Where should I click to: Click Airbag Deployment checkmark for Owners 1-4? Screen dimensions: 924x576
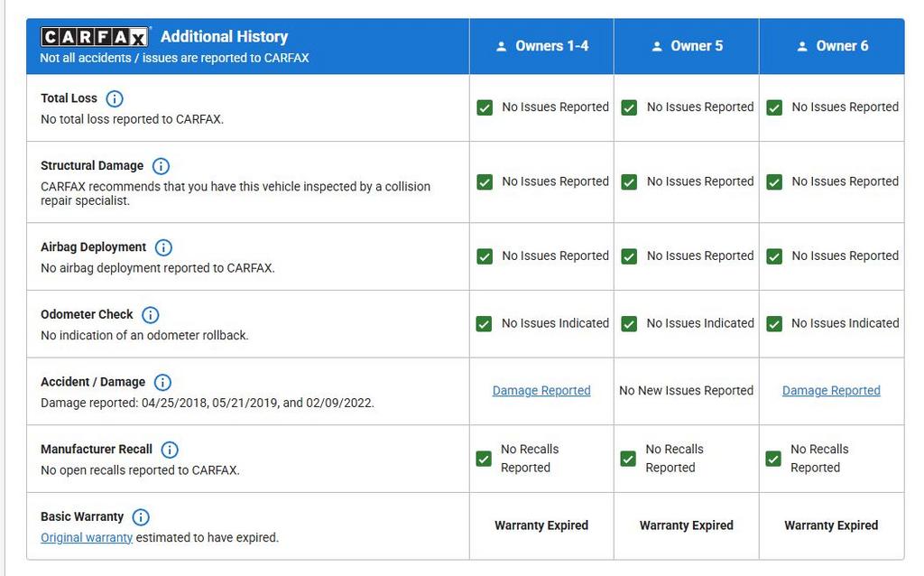(485, 256)
